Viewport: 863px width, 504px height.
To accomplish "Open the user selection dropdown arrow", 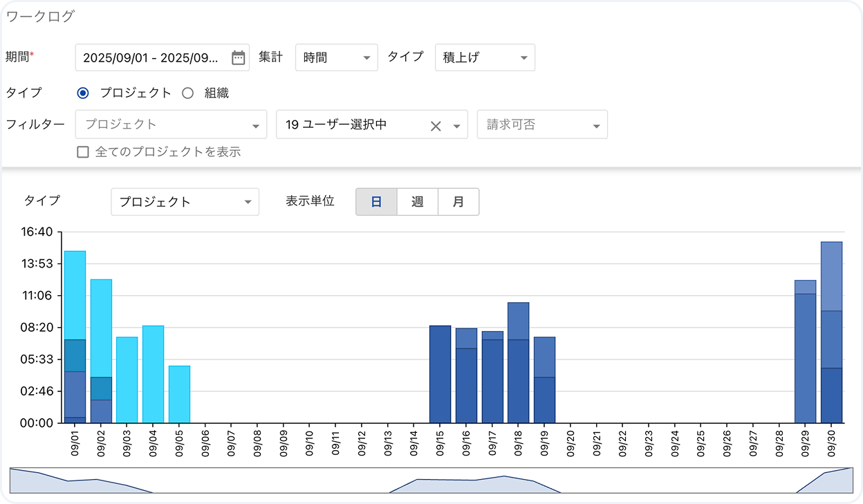I will coord(456,126).
